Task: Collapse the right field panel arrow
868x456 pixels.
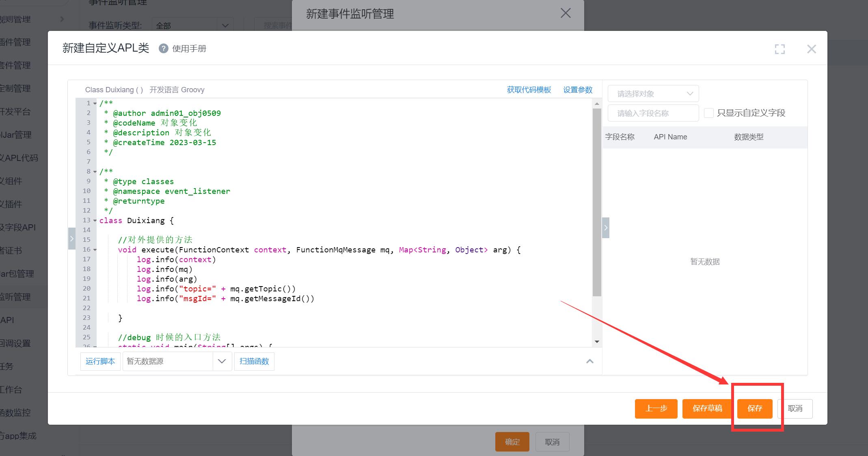Action: (x=605, y=228)
